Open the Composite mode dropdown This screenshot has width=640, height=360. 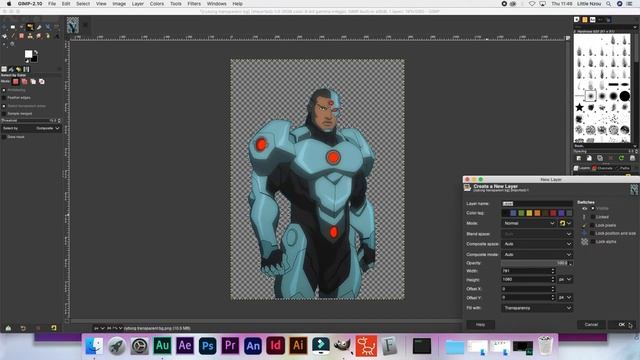point(537,254)
